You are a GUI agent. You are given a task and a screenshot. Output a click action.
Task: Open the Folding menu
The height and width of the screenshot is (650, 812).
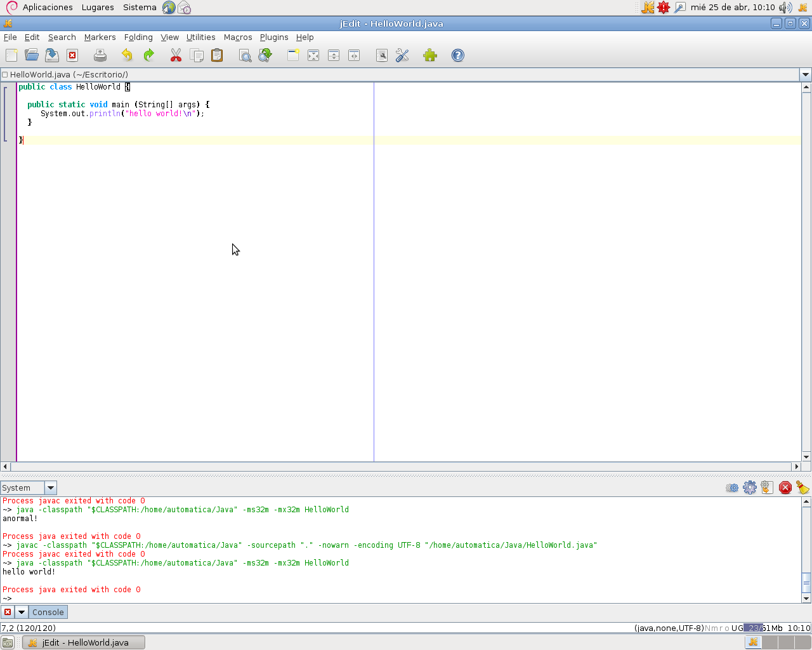138,37
